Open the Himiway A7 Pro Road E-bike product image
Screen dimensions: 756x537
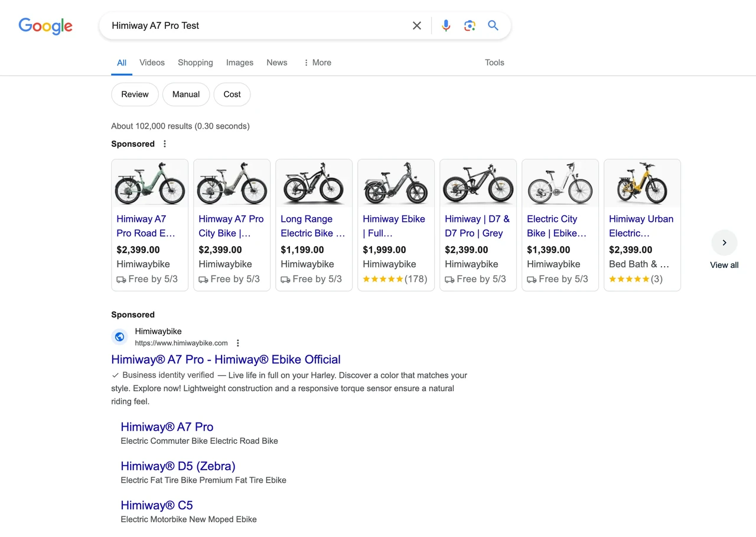pos(150,183)
